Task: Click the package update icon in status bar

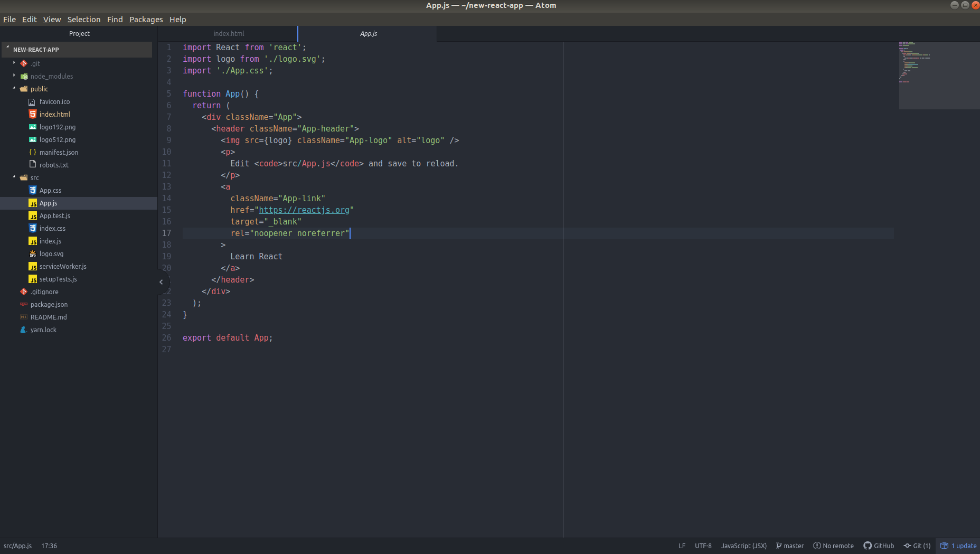Action: point(944,546)
